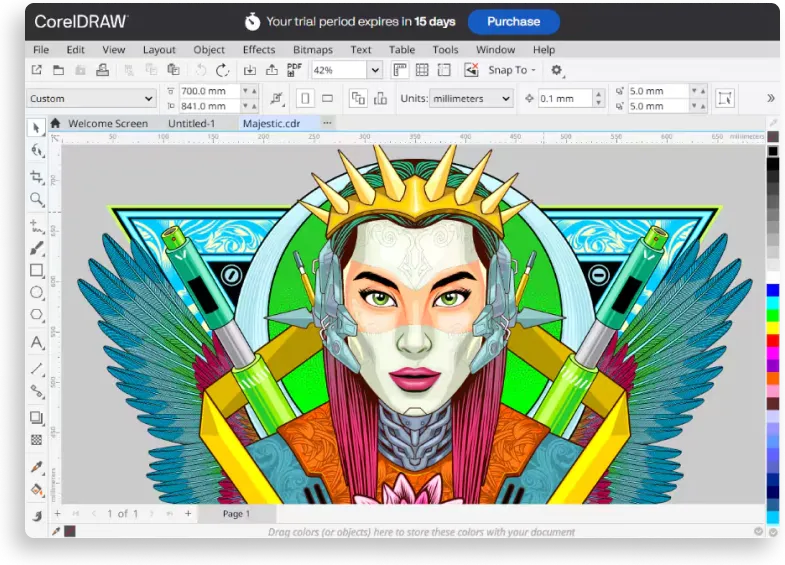The height and width of the screenshot is (565, 785).
Task: Select the Artistic Media brush tool
Action: tap(37, 248)
